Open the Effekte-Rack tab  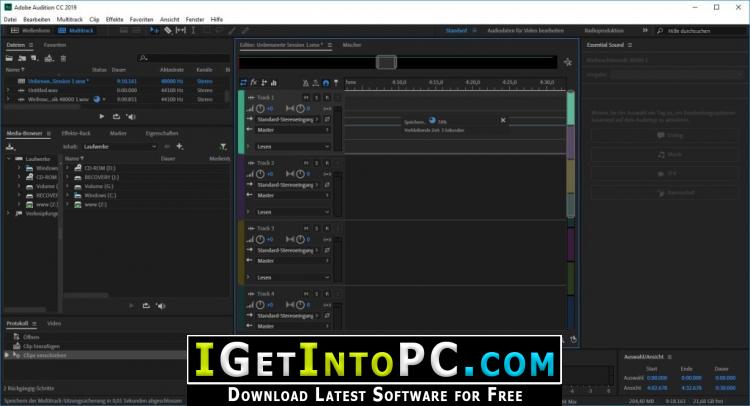coord(76,133)
